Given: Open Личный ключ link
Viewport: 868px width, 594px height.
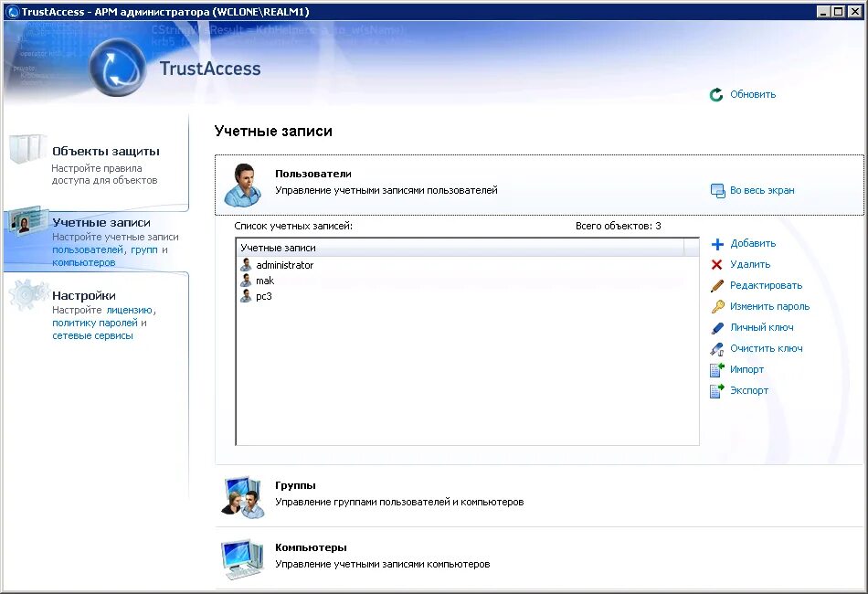Looking at the screenshot, I should [x=762, y=328].
